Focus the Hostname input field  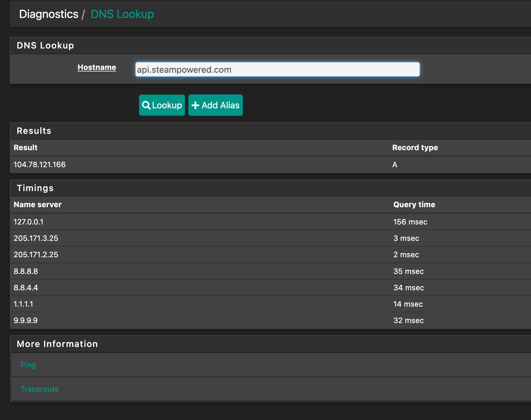(x=277, y=69)
